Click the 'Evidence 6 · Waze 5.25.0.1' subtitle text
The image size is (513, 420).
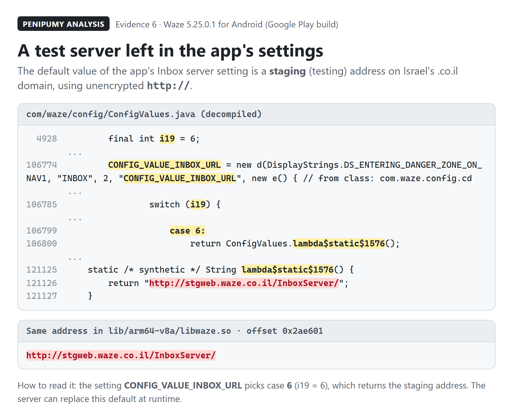pos(227,24)
